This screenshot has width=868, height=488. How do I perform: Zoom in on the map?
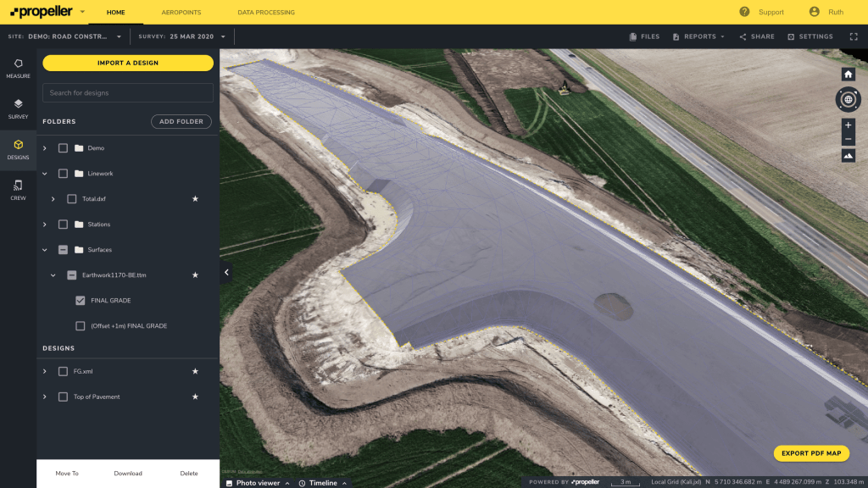[849, 125]
